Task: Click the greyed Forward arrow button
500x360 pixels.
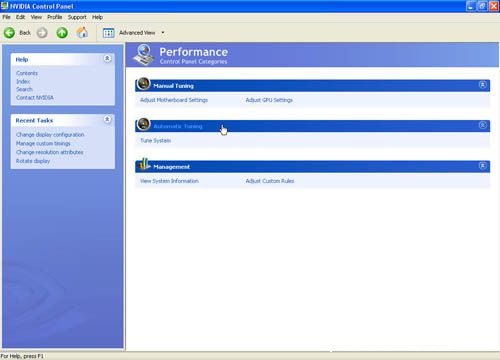Action: click(x=42, y=33)
